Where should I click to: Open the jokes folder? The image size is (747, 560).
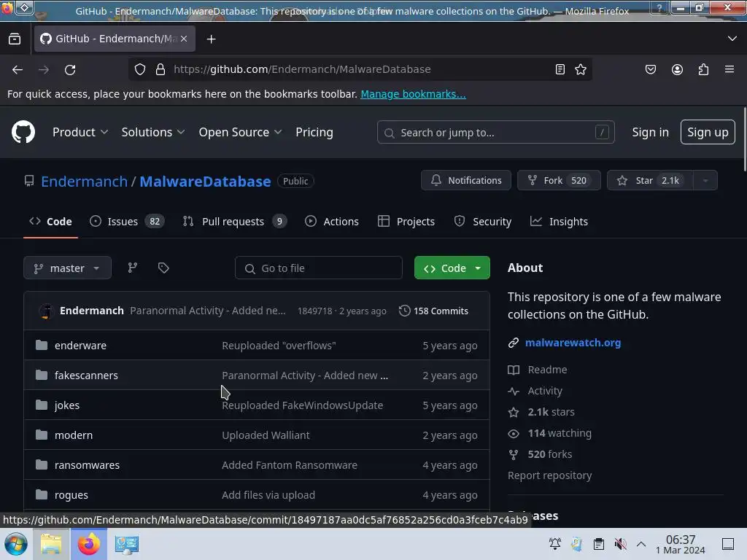coord(67,405)
